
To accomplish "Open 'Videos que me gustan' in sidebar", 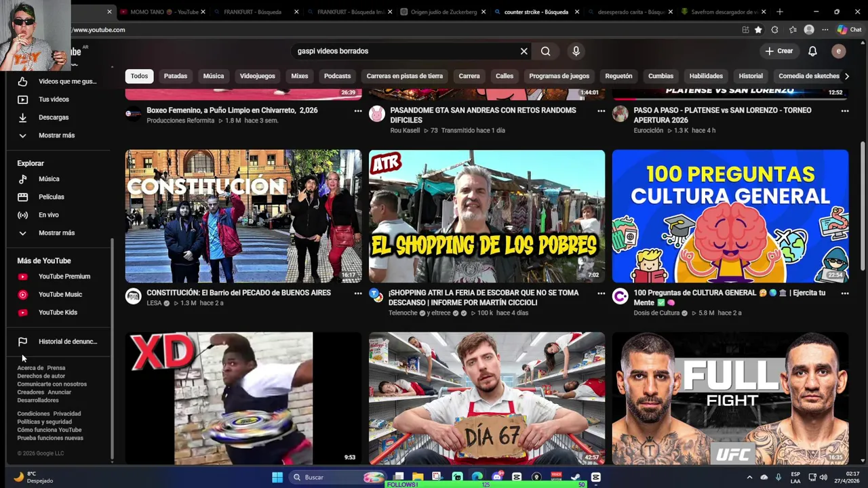I will pos(59,81).
